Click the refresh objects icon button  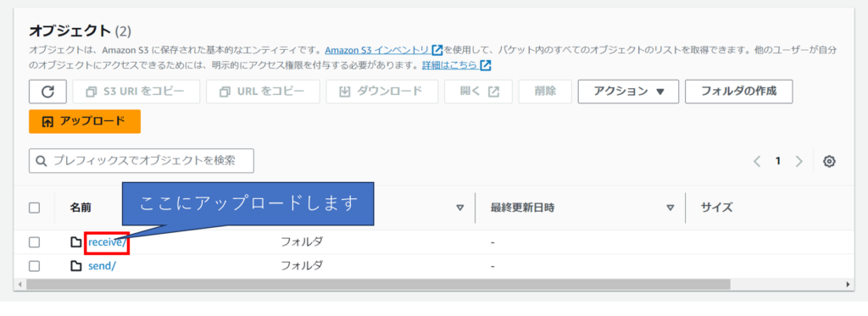(47, 91)
